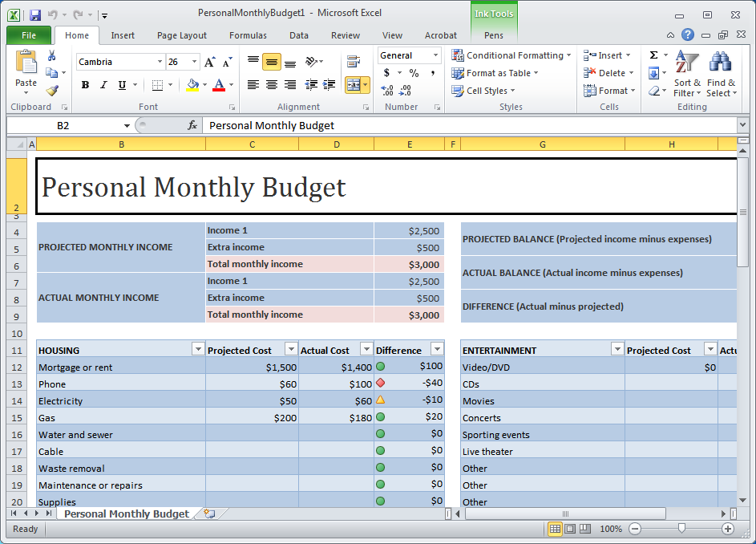Apply the Merge & Center icon

tap(356, 84)
